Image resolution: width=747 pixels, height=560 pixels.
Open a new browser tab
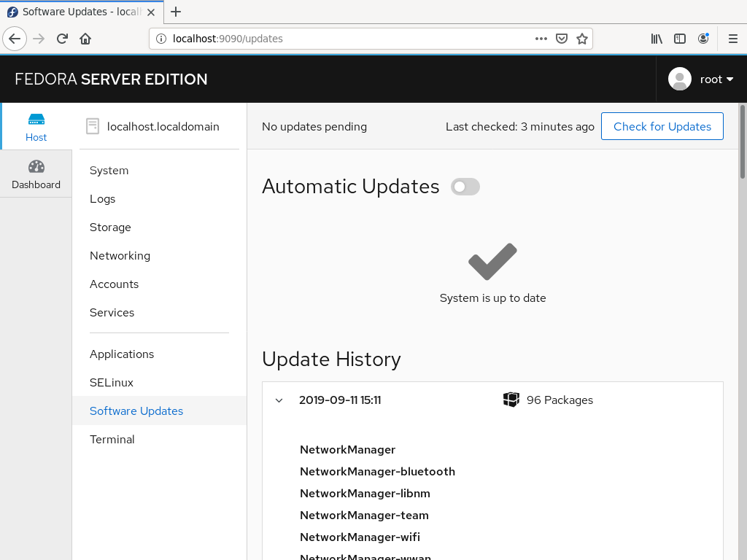[x=176, y=12]
